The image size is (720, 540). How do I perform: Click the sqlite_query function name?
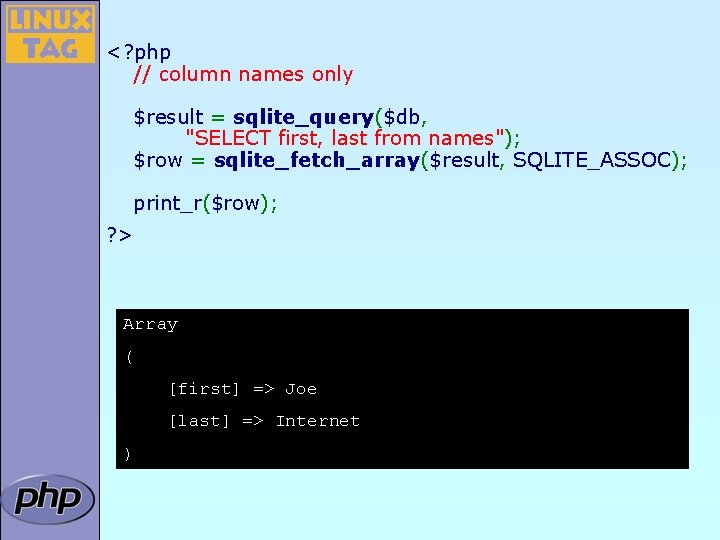point(303,118)
